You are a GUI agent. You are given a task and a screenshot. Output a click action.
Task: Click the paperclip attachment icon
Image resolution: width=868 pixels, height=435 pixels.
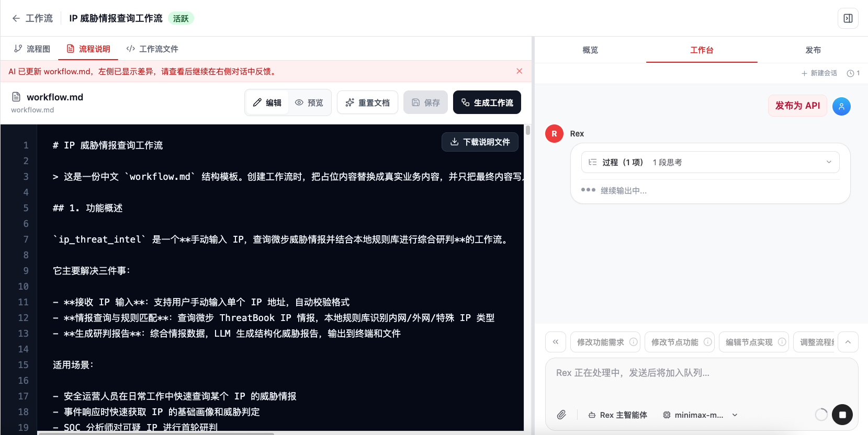pos(561,415)
